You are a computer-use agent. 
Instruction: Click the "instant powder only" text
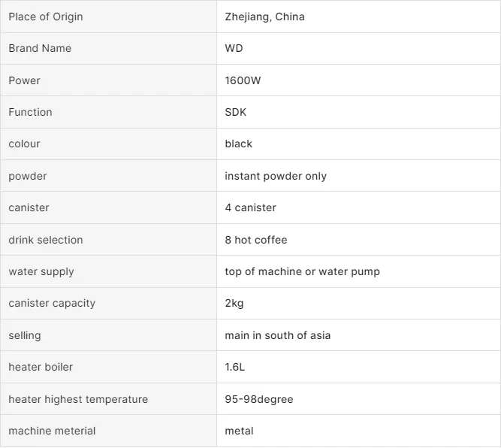(x=275, y=176)
